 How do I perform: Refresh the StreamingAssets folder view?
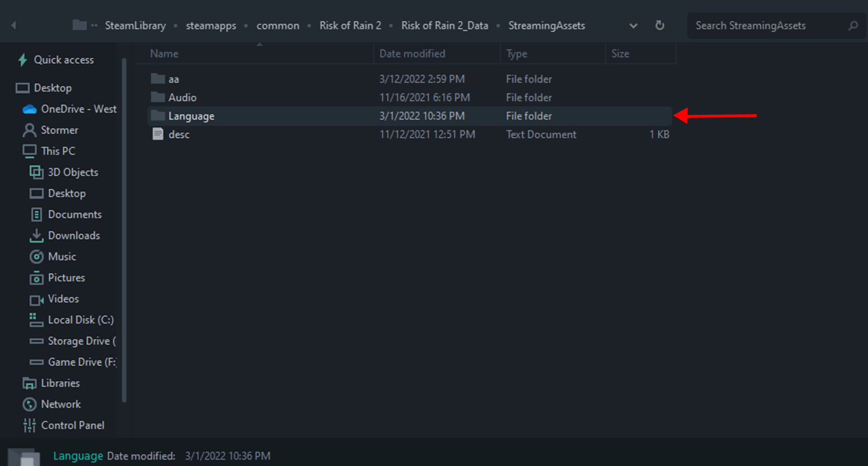pos(660,25)
